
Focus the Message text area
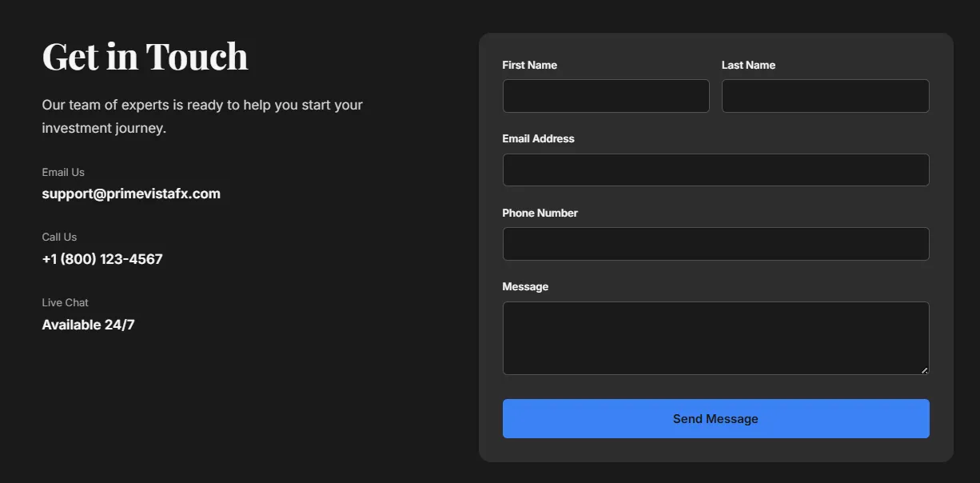coord(715,337)
